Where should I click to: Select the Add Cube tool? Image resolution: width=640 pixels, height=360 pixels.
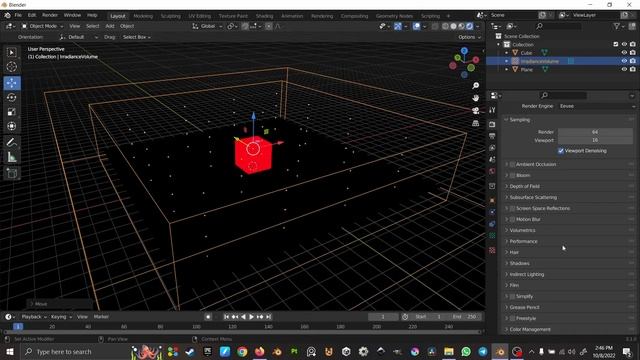(12, 173)
